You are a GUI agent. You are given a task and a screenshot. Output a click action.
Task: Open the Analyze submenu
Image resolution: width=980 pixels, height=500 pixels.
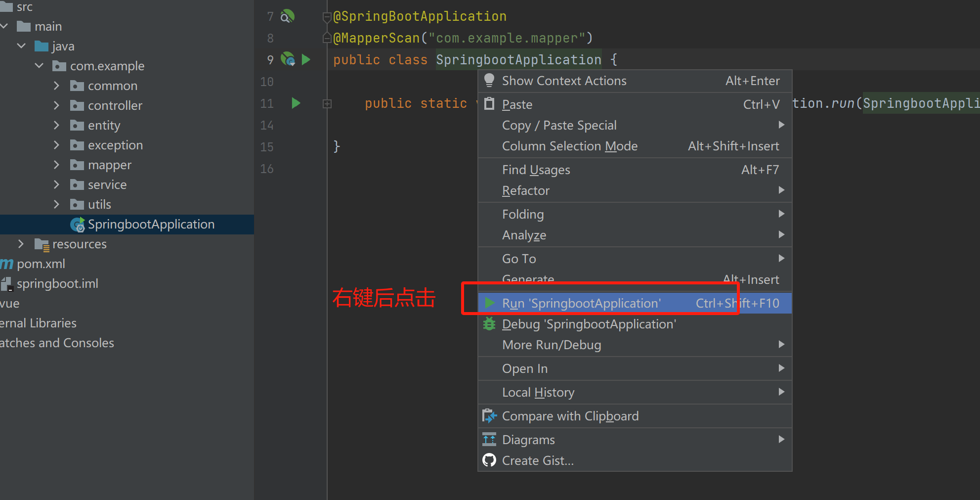[635, 235]
